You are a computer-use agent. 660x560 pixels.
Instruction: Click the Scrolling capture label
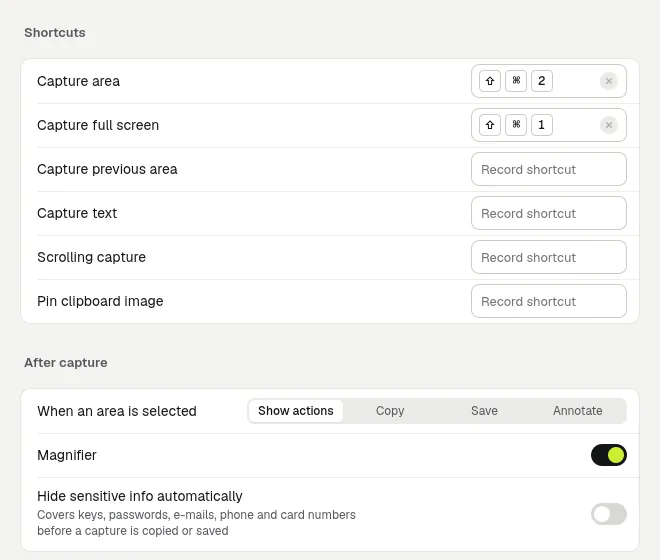[91, 257]
